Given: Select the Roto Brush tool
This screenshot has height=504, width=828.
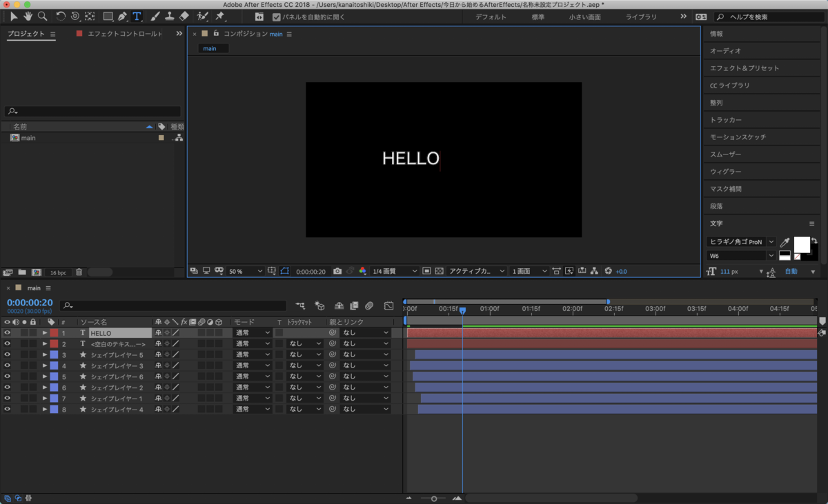Looking at the screenshot, I should pos(202,16).
